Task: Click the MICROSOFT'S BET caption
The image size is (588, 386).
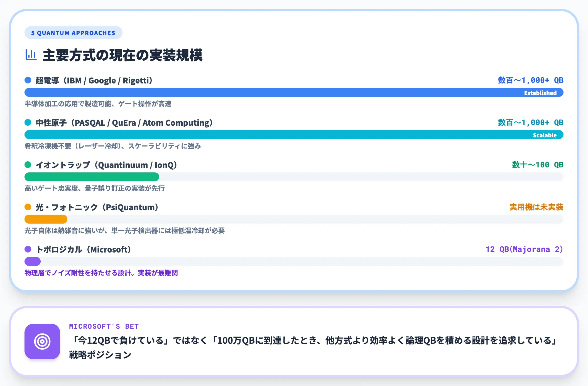Action: point(104,326)
